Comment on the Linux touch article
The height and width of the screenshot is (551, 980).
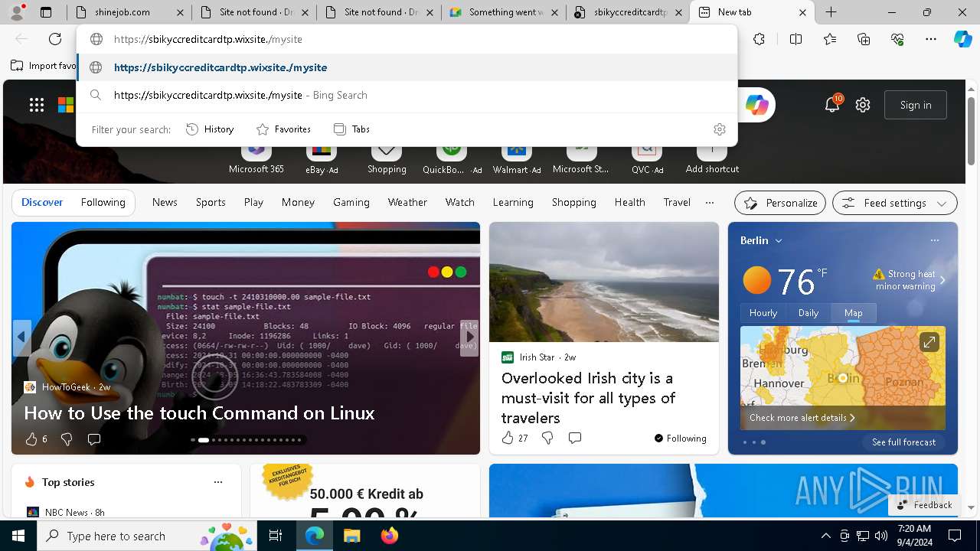tap(94, 439)
